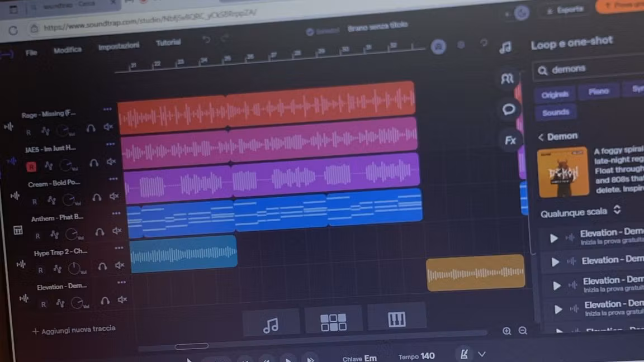This screenshot has width=644, height=362.
Task: Go back using the Demon link
Action: (x=558, y=136)
